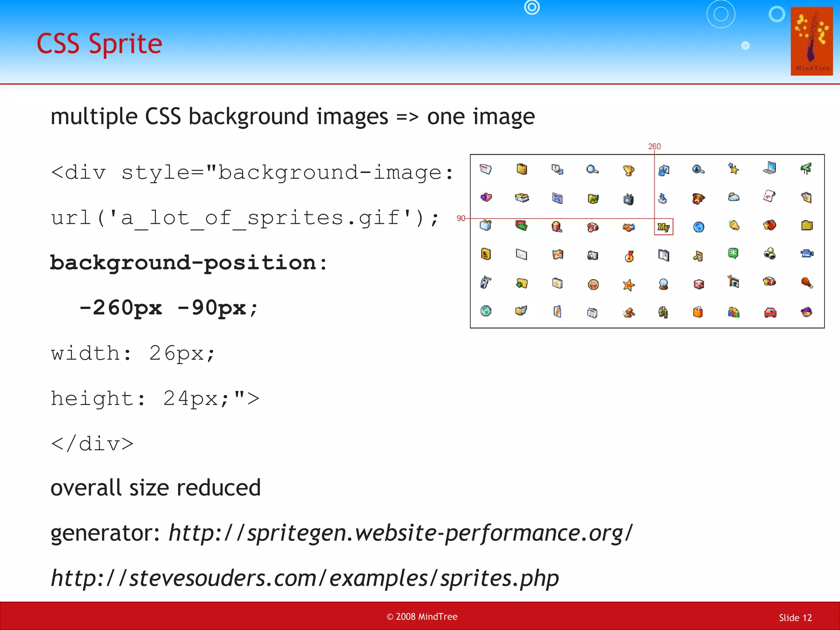The image size is (840, 630).
Task: Click the judge's gavel sprite icon
Action: (629, 313)
